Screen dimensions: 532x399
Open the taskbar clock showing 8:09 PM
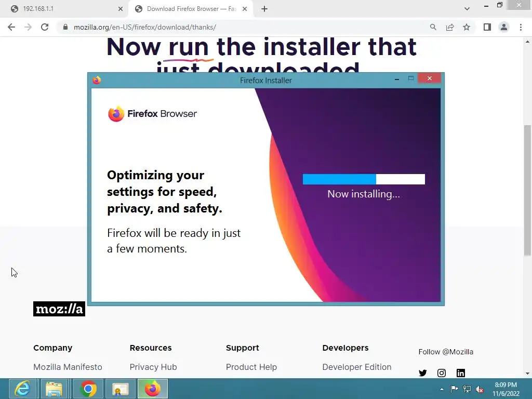506,389
